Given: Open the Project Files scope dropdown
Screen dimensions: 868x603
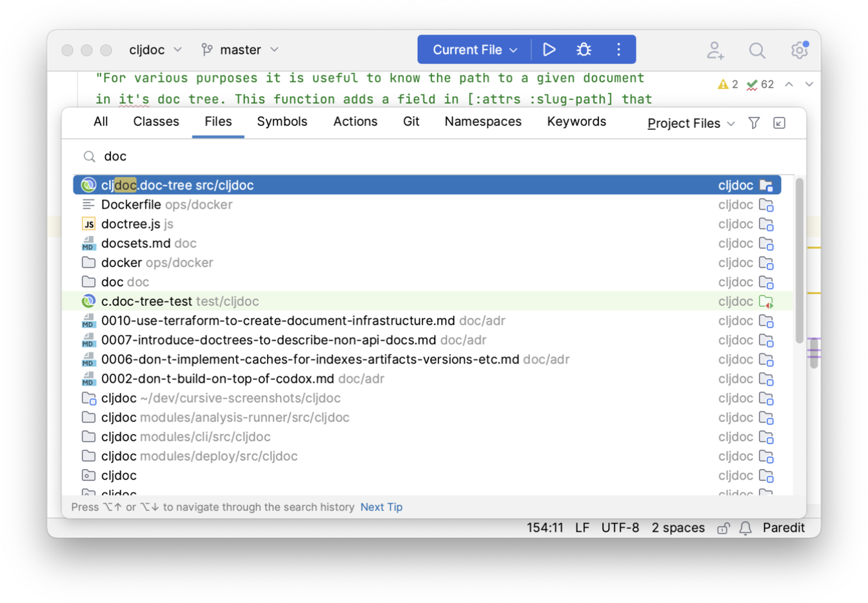Looking at the screenshot, I should tap(691, 123).
